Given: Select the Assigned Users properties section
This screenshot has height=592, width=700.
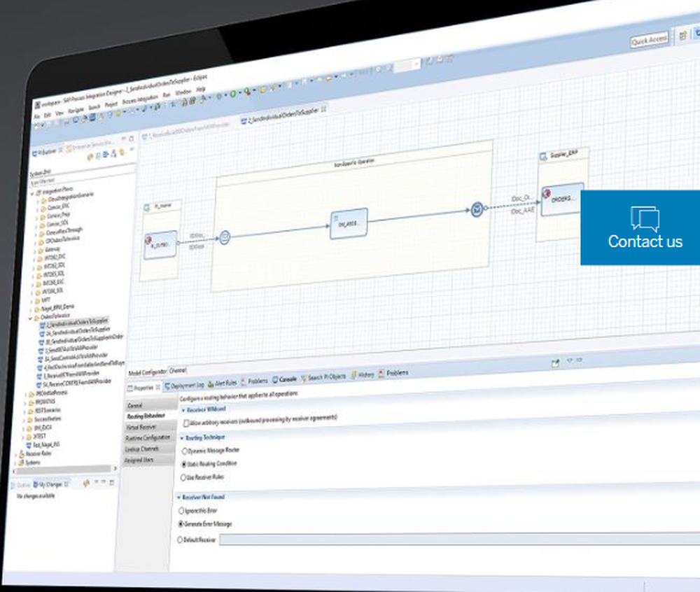Looking at the screenshot, I should (x=148, y=460).
